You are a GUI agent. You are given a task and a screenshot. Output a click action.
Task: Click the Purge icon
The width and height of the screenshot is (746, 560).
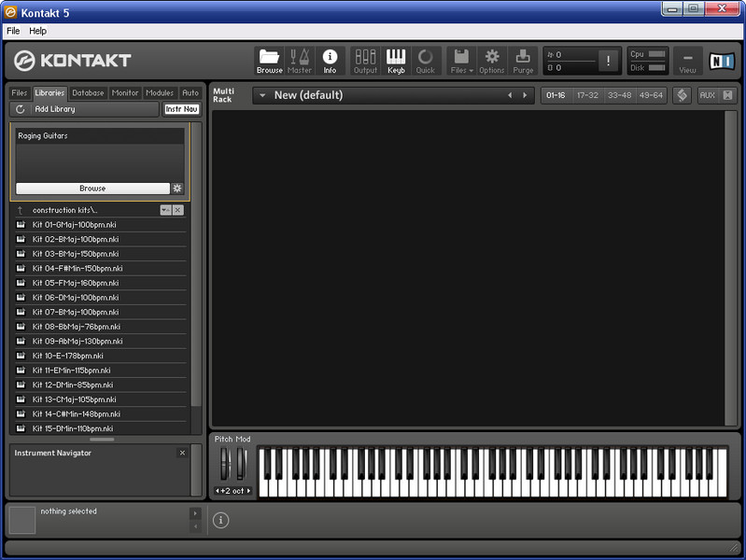523,62
